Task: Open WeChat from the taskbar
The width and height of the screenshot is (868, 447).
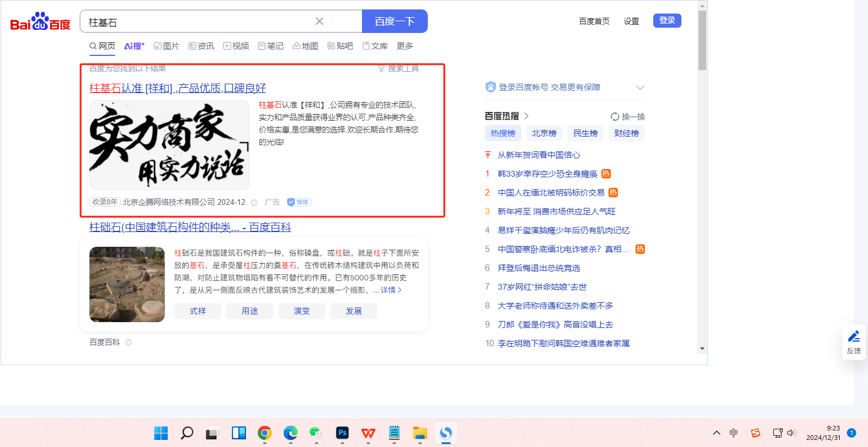Action: click(x=317, y=433)
